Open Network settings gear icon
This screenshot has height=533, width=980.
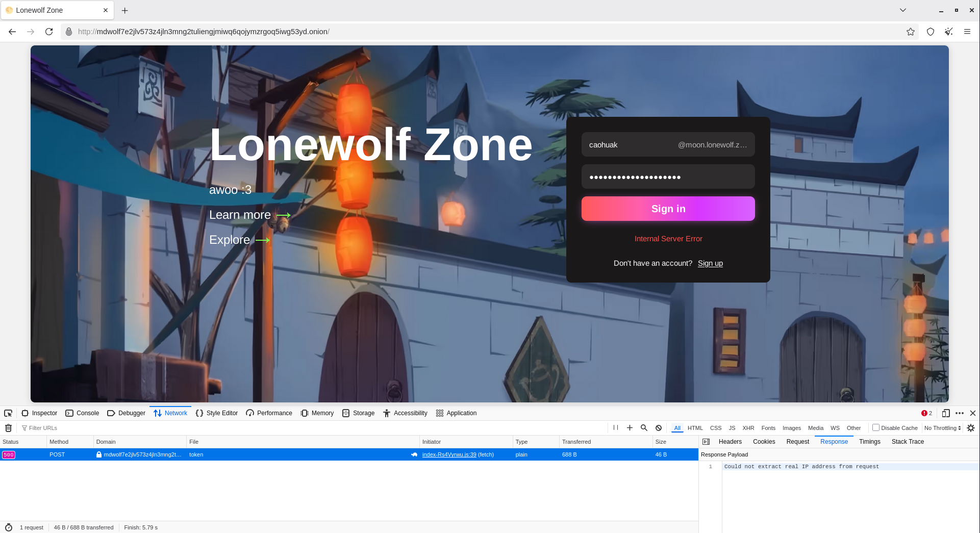(x=971, y=428)
